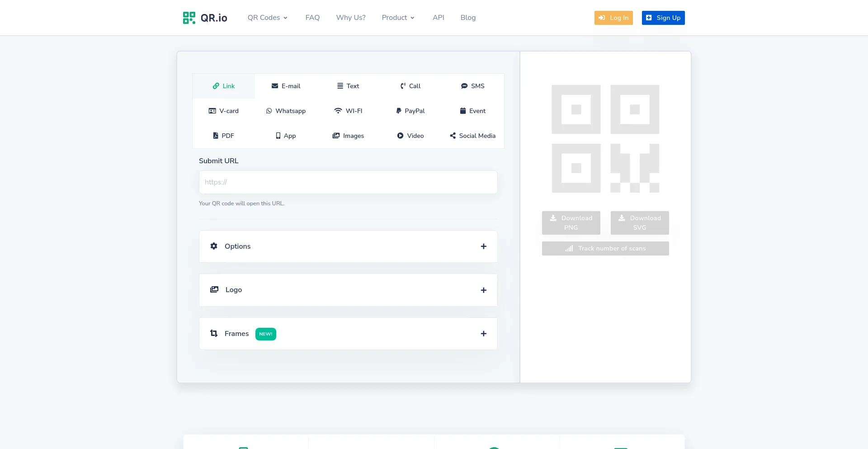Screen dimensions: 868x449
Task: Select the SMS speech bubble icon
Action: (x=464, y=86)
